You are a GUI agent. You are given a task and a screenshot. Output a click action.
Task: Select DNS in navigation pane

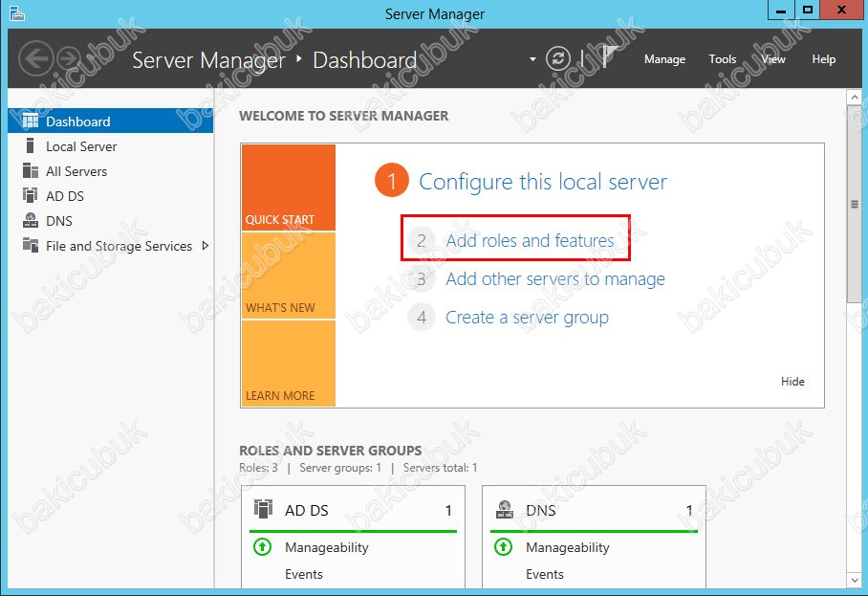tap(110, 221)
